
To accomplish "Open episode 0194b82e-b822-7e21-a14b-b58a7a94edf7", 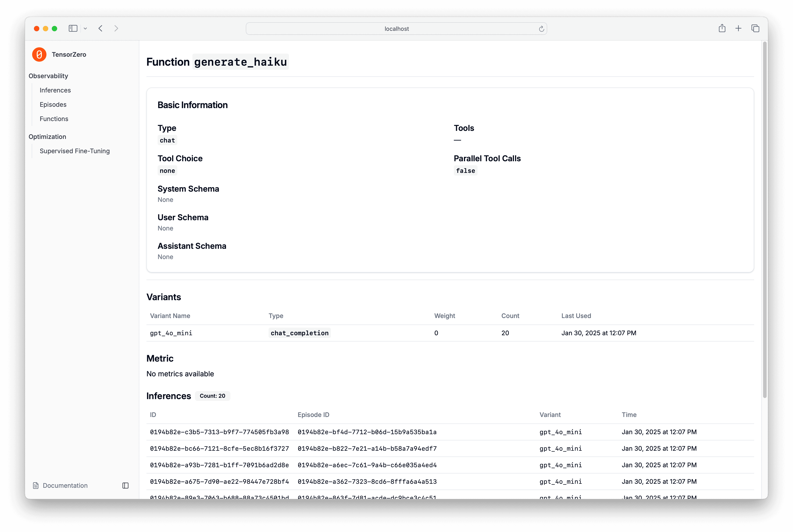I will coord(367,448).
